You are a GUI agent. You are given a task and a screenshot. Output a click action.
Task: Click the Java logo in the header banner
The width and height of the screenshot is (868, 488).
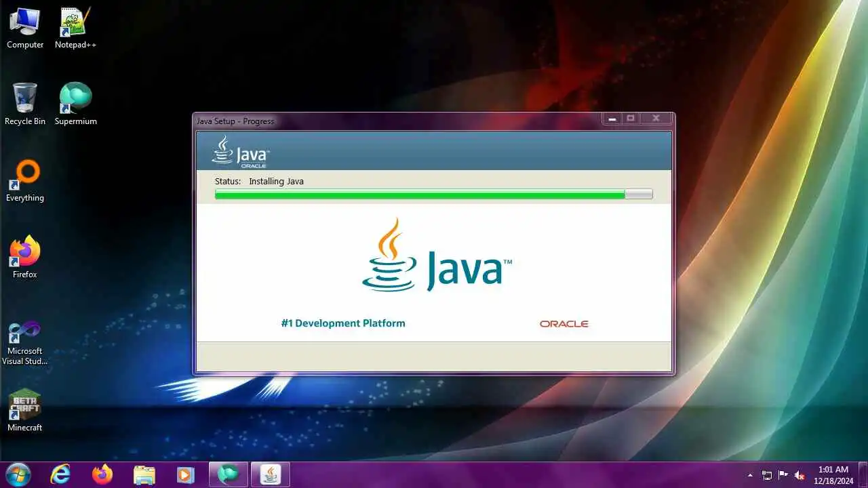point(240,152)
